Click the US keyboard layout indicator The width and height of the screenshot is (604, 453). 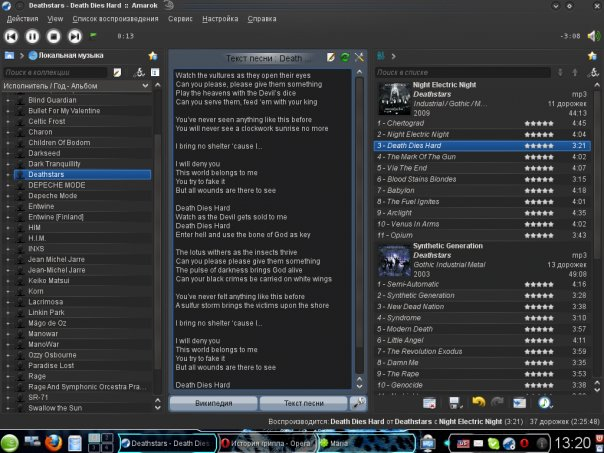click(x=463, y=444)
